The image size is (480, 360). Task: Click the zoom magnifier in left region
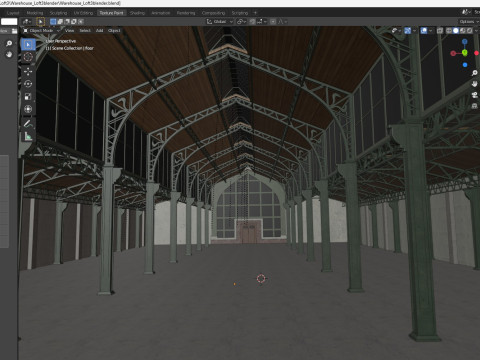(9, 43)
